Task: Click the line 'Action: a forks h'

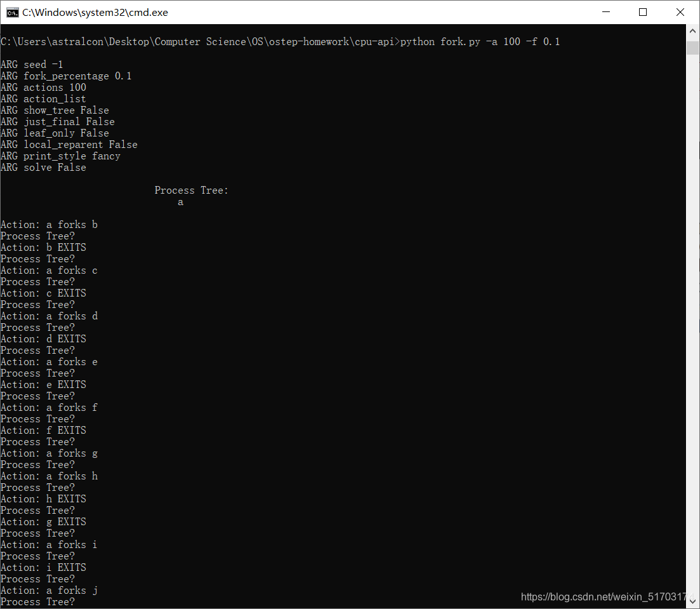Action: click(49, 476)
